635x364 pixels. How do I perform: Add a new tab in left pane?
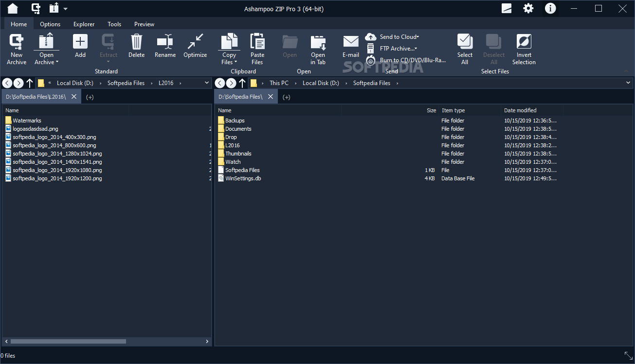click(x=90, y=97)
